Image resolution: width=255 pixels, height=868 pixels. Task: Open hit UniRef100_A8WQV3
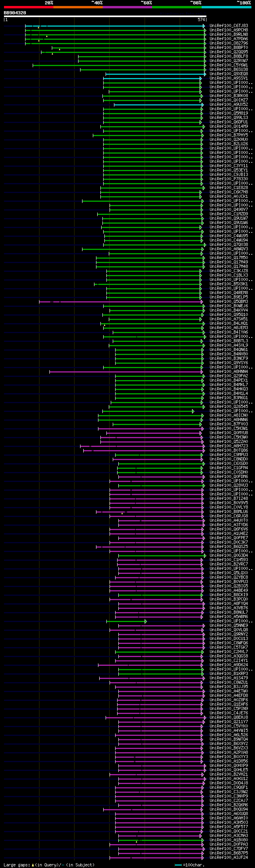pyautogui.click(x=229, y=249)
